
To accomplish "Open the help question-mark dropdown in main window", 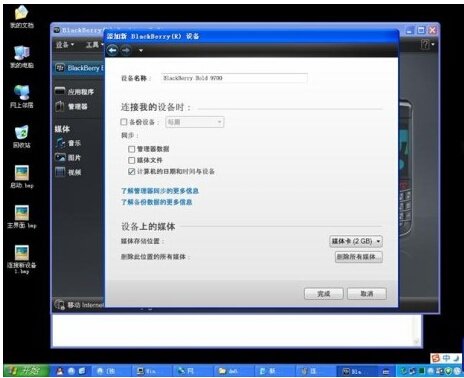I will click(x=428, y=44).
